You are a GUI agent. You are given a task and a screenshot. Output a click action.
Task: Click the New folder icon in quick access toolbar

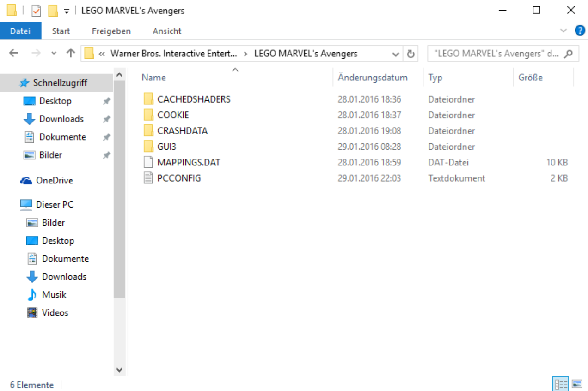53,10
